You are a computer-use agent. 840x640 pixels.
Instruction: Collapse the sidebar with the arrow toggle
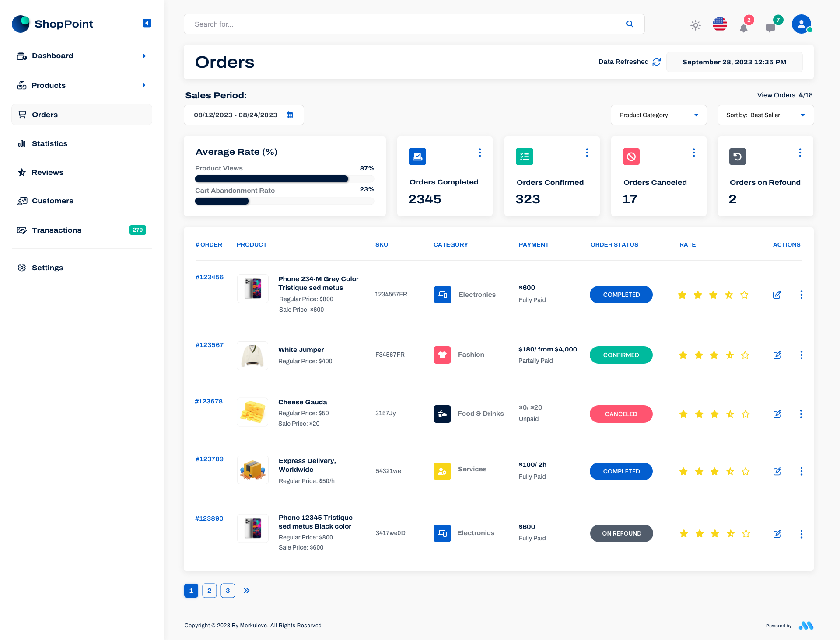(x=147, y=23)
